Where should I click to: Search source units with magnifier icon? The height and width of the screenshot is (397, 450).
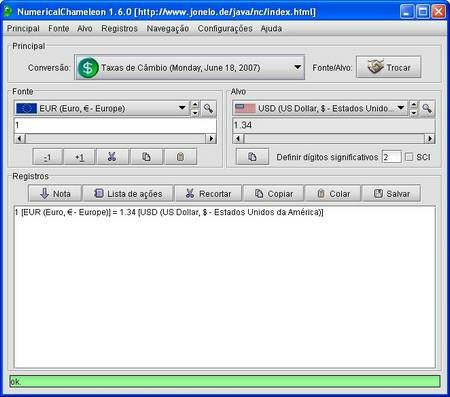point(208,108)
